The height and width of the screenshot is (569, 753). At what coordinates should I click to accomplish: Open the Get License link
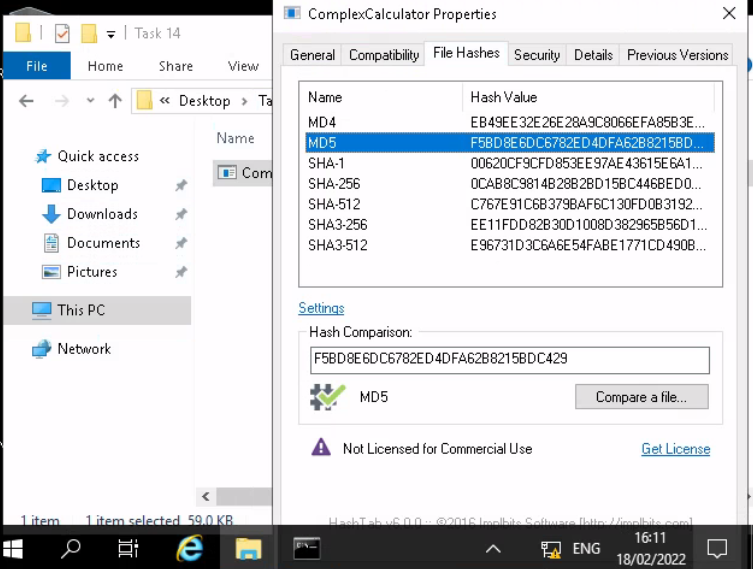(675, 449)
